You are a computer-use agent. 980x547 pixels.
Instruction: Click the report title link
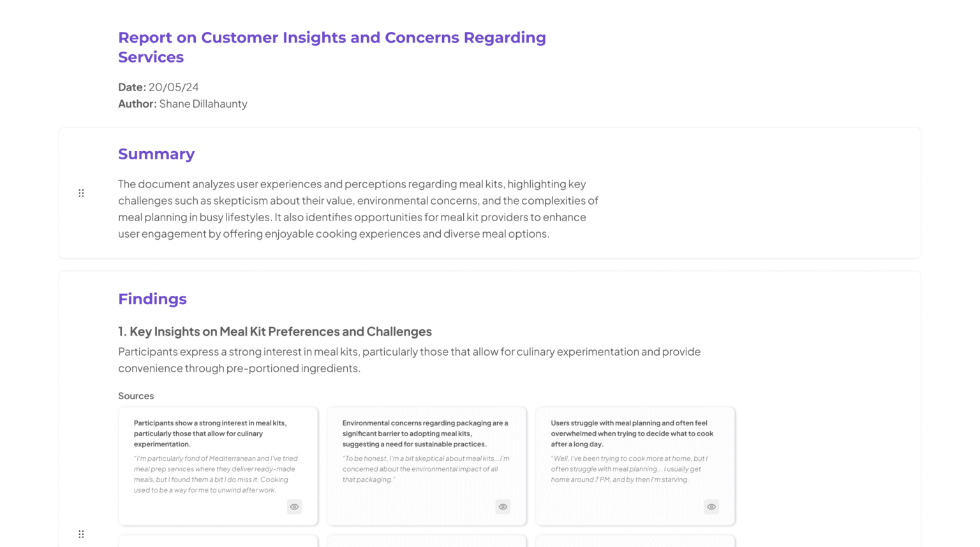coord(331,47)
